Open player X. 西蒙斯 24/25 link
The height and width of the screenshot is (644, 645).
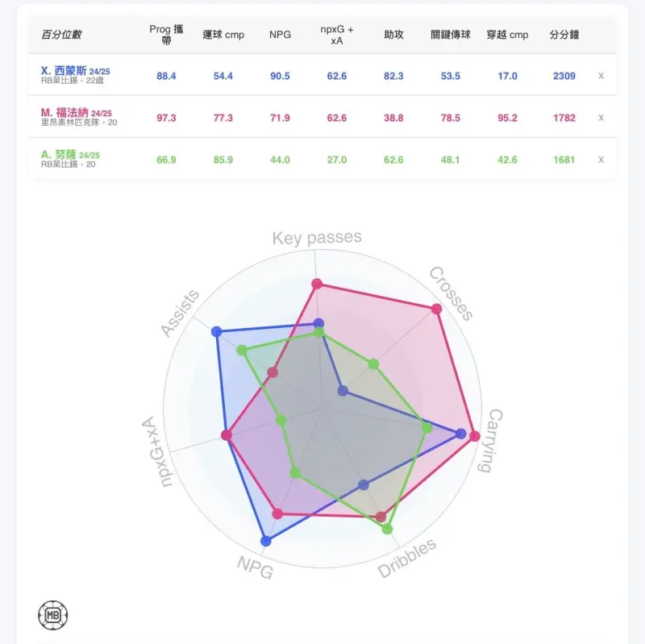tap(75, 71)
